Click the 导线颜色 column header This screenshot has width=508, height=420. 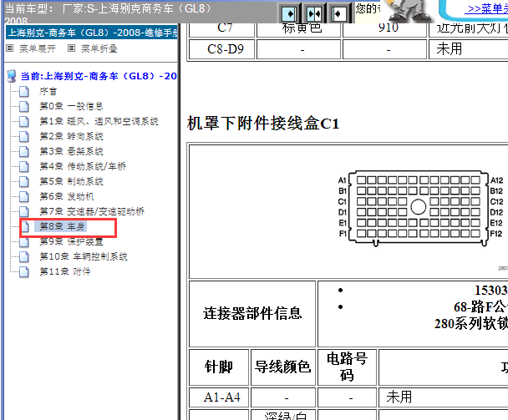pos(283,367)
